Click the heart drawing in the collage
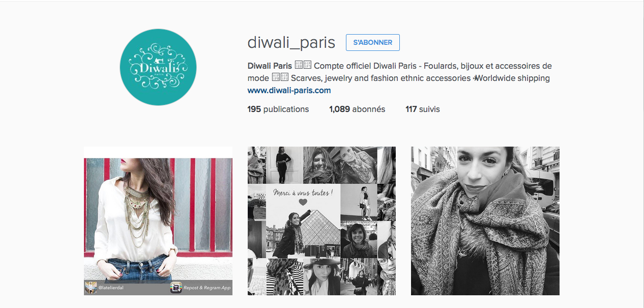 [303, 202]
